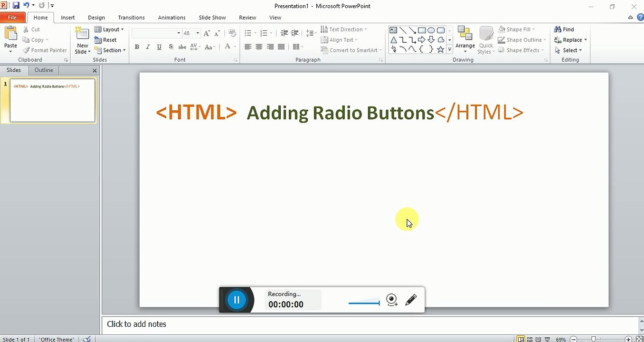Click the Paste clipboard icon

point(10,34)
